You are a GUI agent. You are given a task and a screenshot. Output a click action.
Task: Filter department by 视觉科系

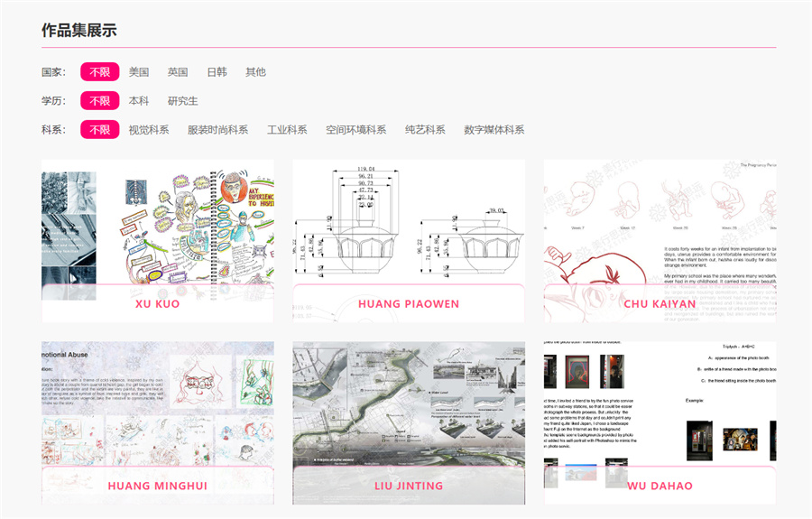[149, 129]
